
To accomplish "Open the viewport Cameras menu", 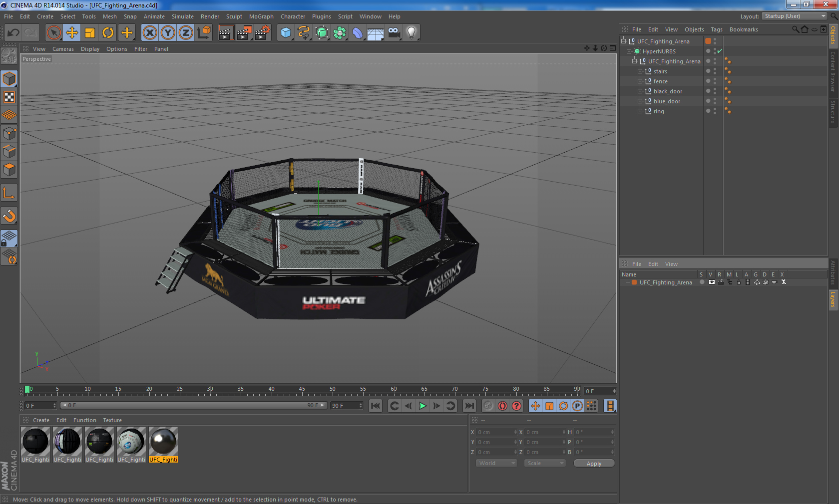I will pos(63,49).
